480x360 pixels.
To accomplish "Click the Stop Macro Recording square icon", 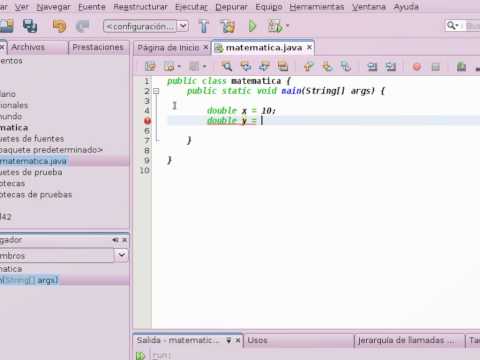I will [x=435, y=67].
